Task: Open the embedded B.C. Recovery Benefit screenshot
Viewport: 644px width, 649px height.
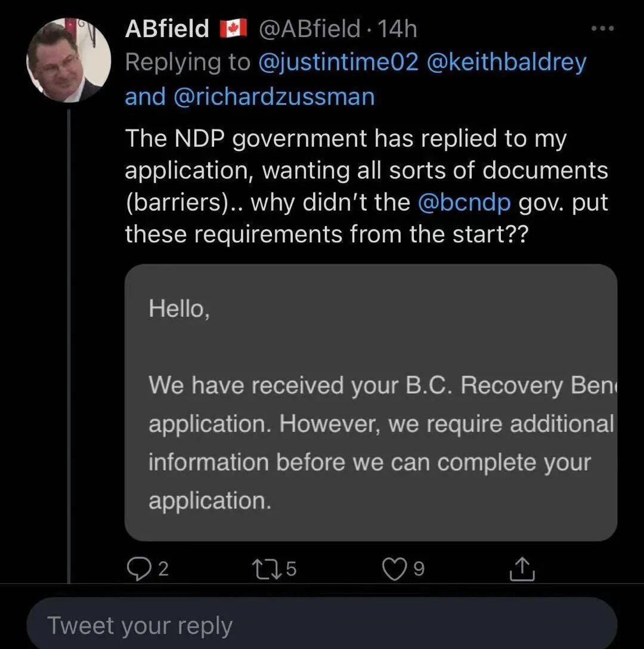Action: tap(370, 403)
